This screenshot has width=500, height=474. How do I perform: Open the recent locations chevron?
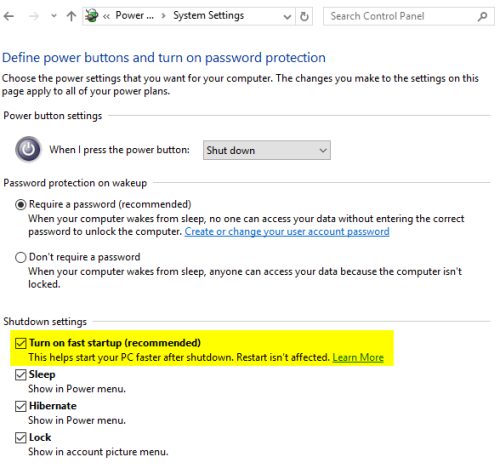[54, 16]
